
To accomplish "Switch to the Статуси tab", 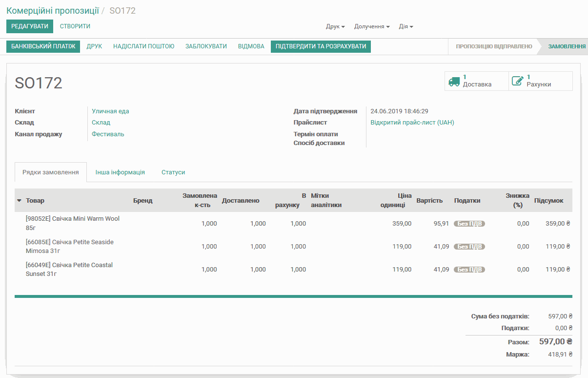I will pos(173,172).
